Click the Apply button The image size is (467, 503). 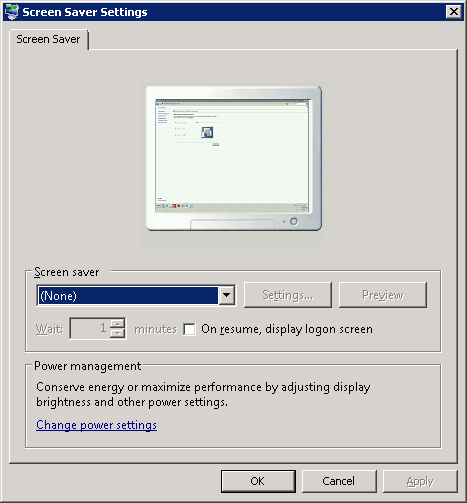[x=420, y=481]
